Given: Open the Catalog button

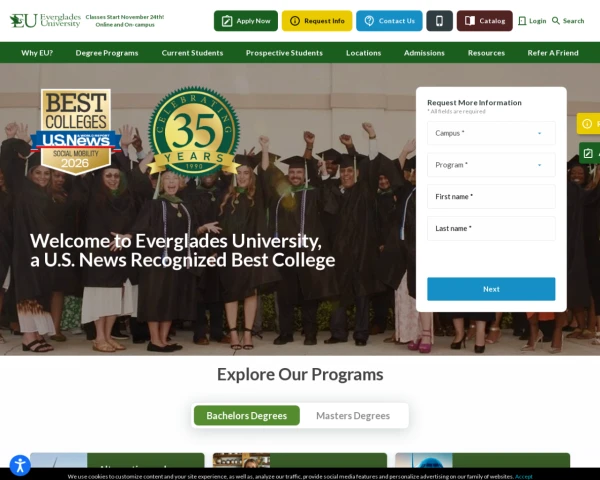Looking at the screenshot, I should tap(484, 21).
